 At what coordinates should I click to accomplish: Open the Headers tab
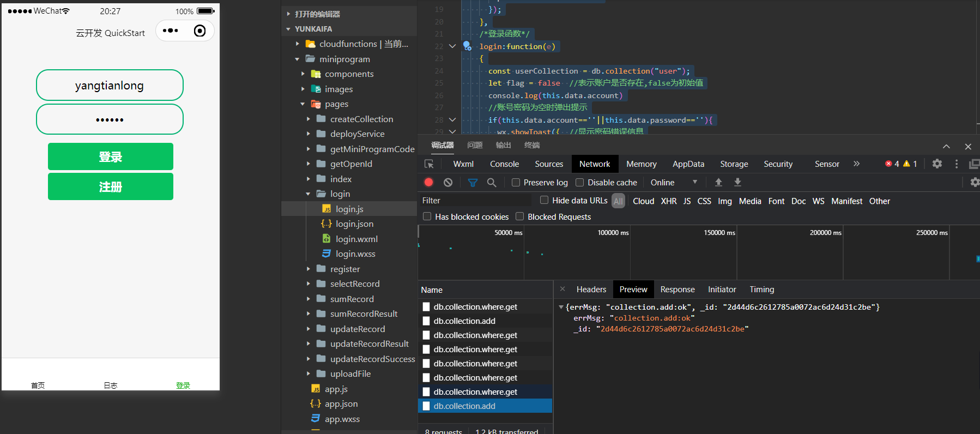click(x=591, y=290)
